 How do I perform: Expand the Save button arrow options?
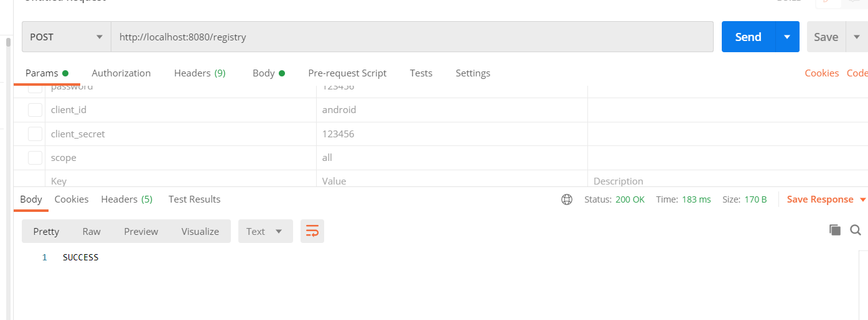coord(857,37)
